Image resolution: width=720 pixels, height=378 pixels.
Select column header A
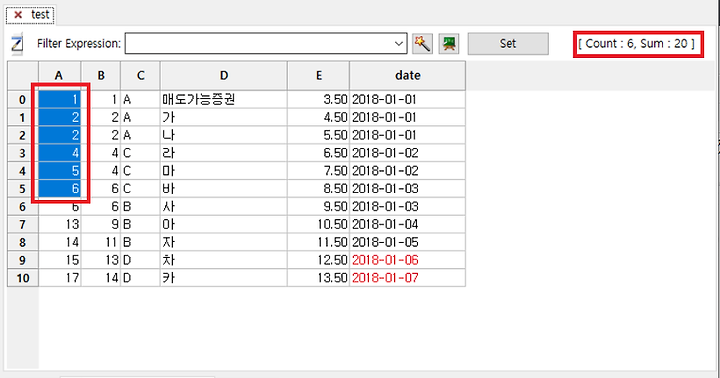(60, 75)
